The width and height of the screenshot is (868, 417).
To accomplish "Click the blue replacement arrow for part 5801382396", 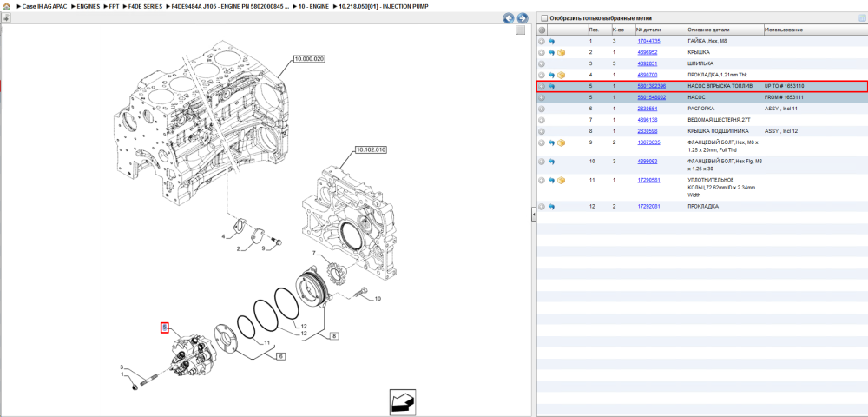I will (x=551, y=86).
